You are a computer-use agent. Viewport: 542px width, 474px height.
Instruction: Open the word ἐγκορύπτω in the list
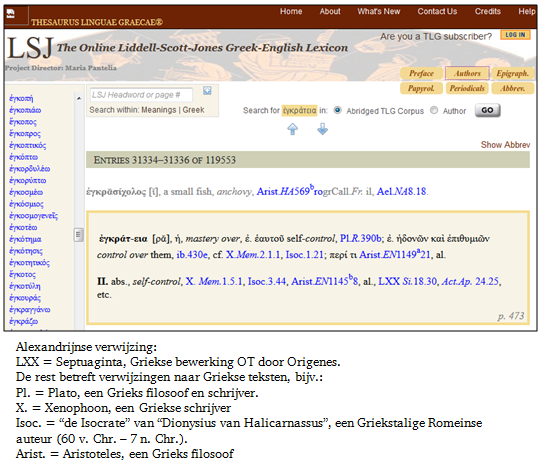coord(28,181)
